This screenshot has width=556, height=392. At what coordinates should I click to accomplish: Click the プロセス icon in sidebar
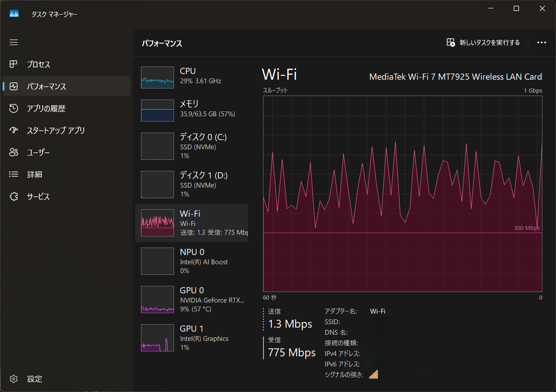tap(14, 64)
